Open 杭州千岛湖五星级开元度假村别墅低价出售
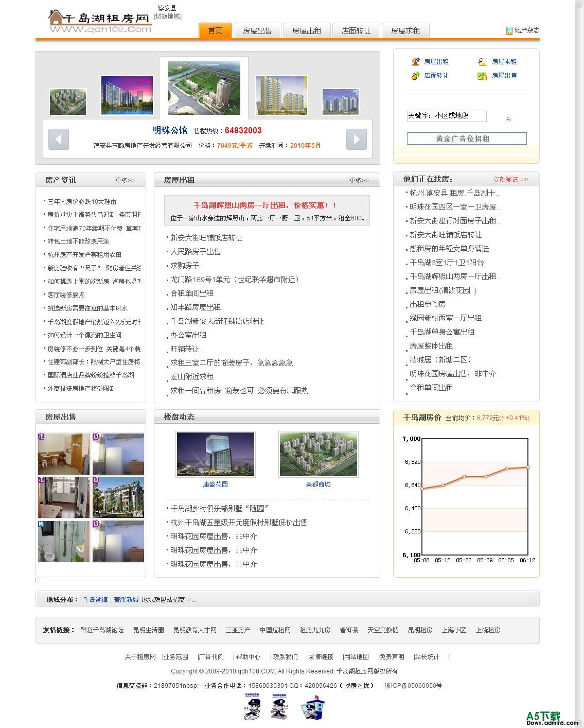The image size is (584, 728). [x=239, y=523]
